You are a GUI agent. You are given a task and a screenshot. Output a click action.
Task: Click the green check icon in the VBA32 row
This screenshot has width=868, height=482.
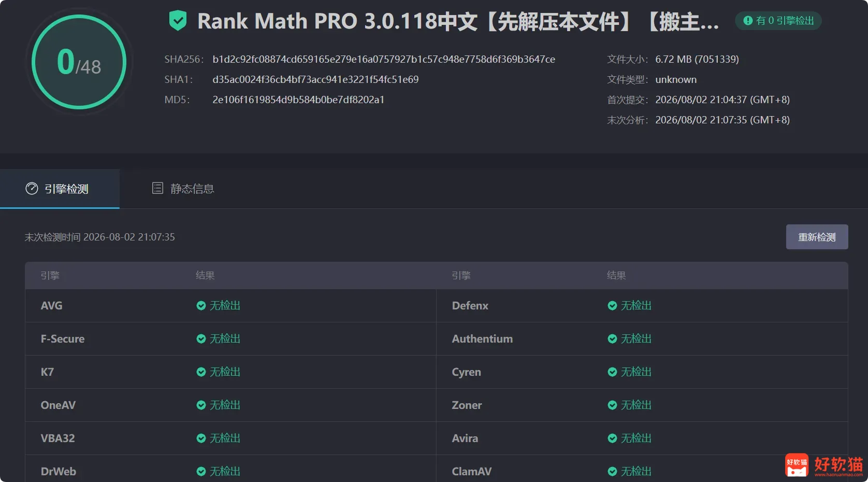201,438
